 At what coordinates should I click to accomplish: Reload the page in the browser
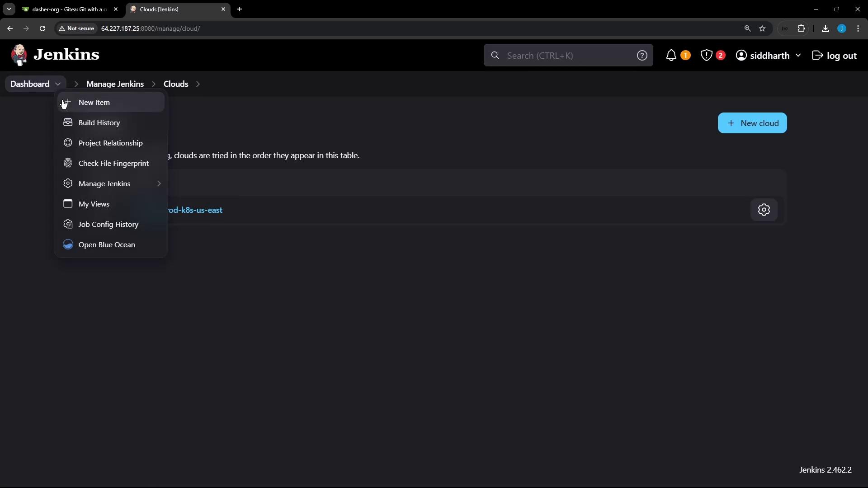(42, 28)
